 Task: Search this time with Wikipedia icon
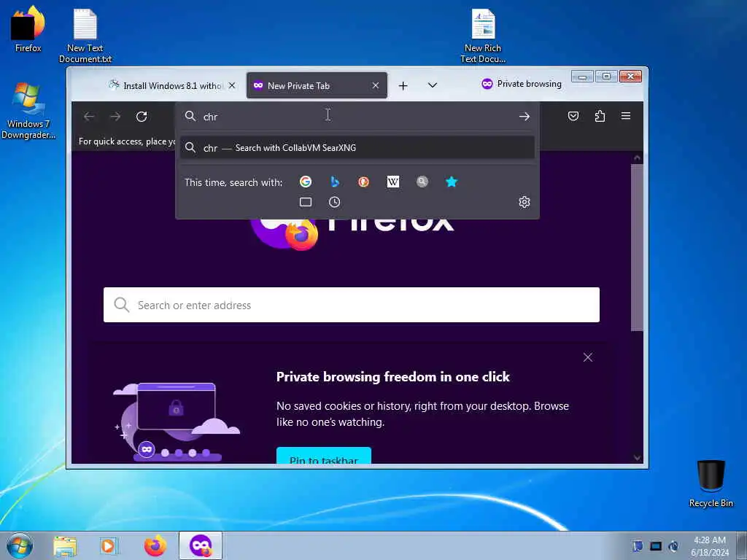[393, 182]
